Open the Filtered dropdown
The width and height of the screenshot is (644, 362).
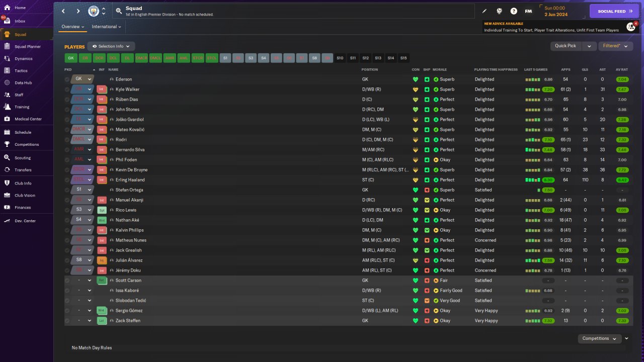[x=616, y=46]
